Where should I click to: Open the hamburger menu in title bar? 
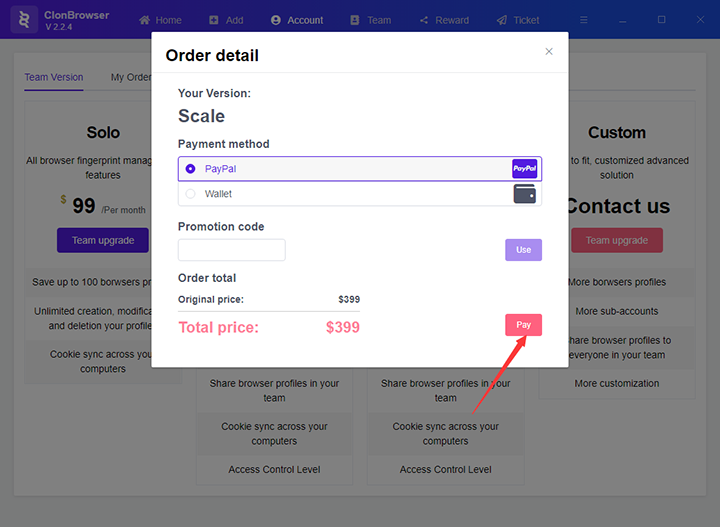pos(584,20)
